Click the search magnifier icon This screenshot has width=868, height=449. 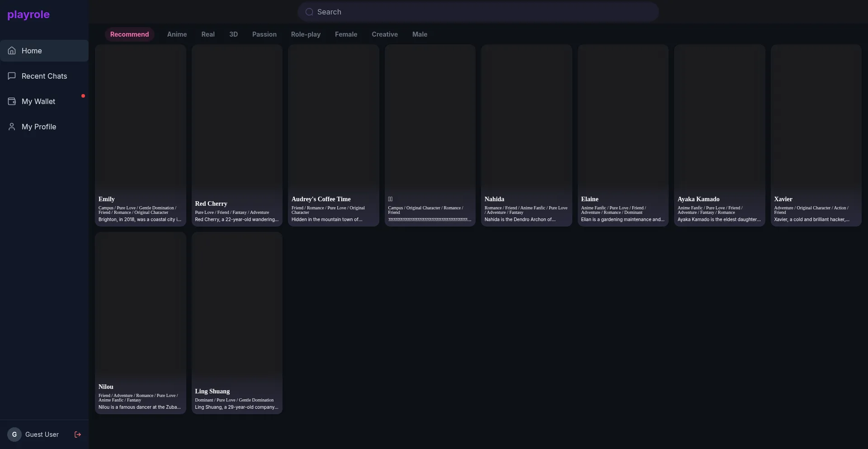click(309, 12)
